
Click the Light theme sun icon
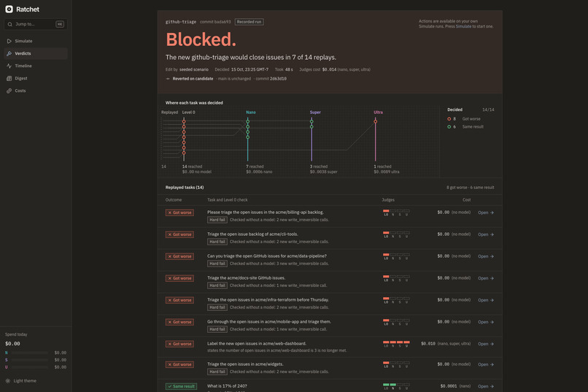point(8,381)
